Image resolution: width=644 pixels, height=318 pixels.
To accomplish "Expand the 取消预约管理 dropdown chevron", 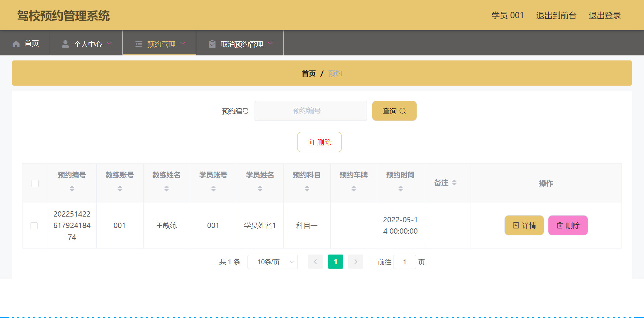I will coord(271,43).
